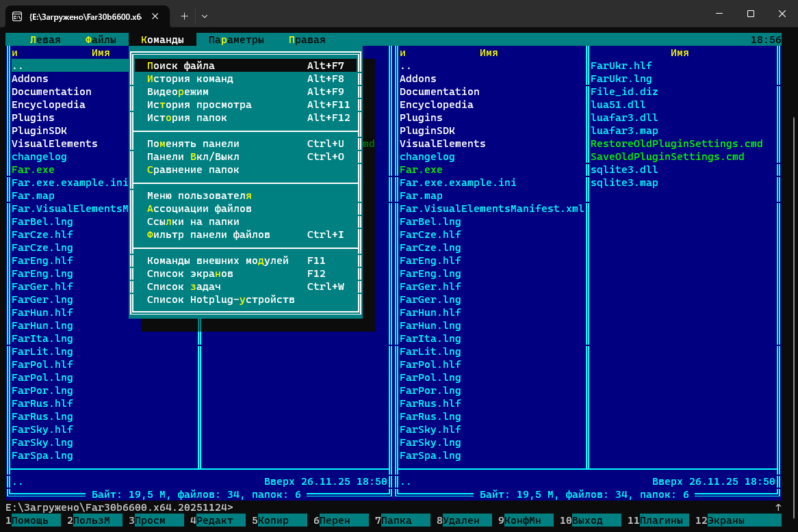Image resolution: width=798 pixels, height=532 pixels.
Task: Open the Левая panel menu
Action: click(44, 40)
